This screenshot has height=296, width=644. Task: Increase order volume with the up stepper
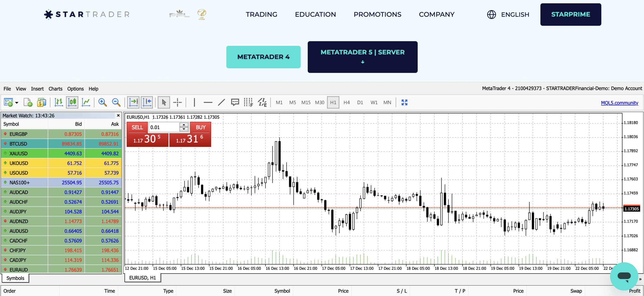tap(184, 125)
